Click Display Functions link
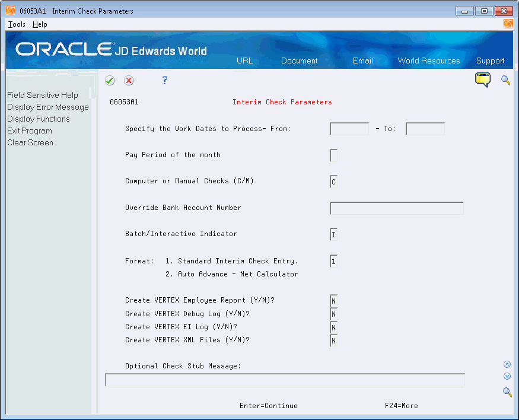The image size is (519, 420). (39, 119)
